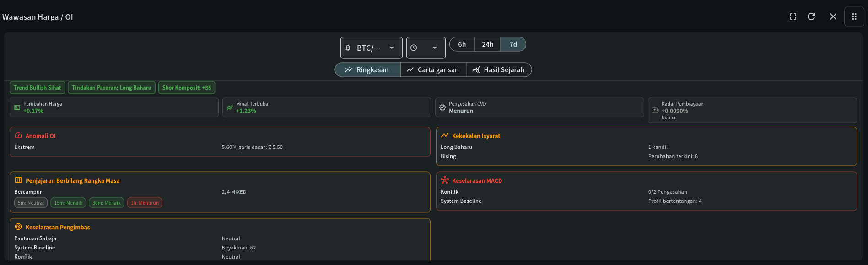Click the Wawasan Harga / OI title

[38, 17]
